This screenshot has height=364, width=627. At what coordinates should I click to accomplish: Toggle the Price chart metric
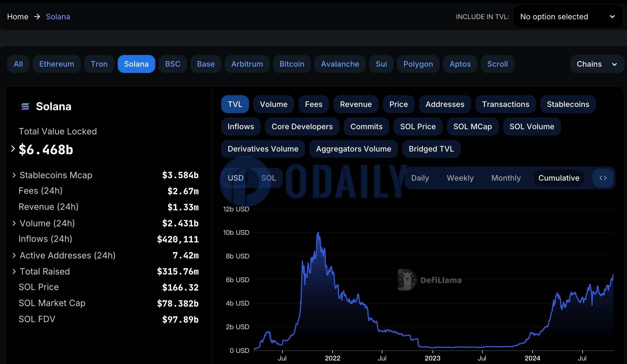click(x=398, y=104)
